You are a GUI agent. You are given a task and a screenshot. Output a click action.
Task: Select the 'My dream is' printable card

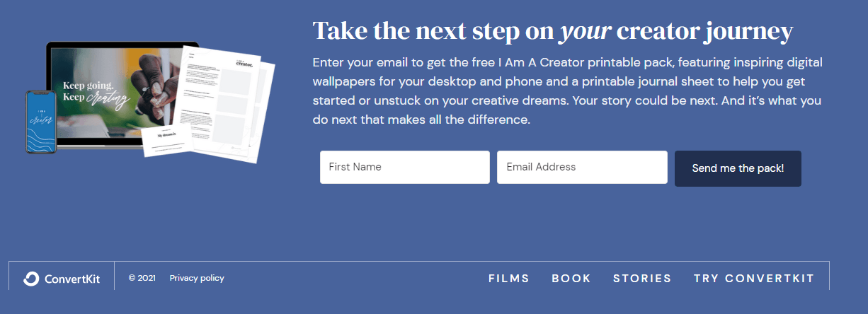point(169,140)
